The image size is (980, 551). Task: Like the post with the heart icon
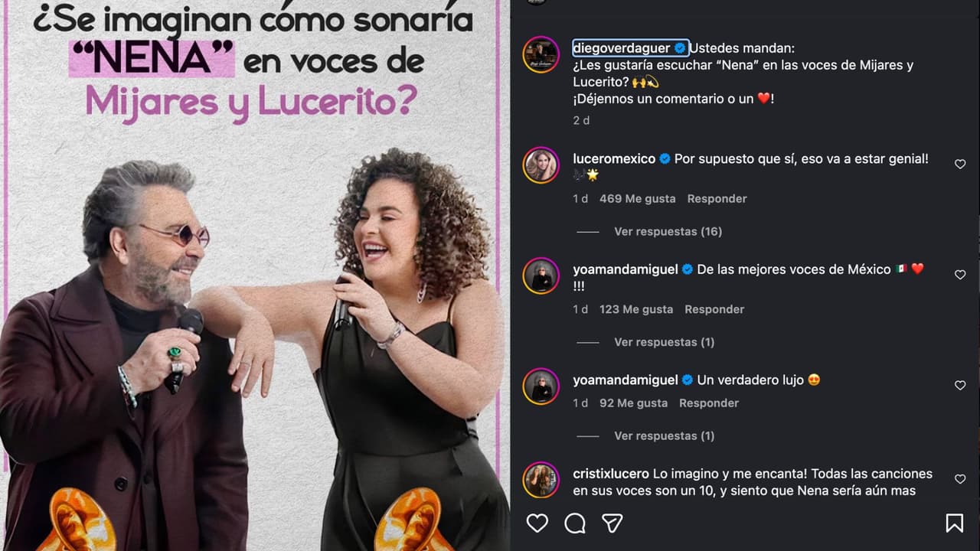point(537,523)
